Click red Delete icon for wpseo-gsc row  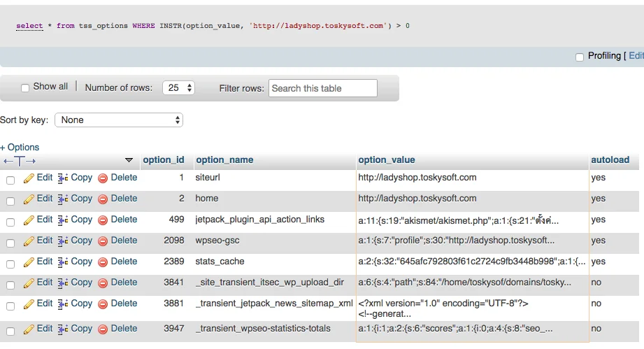(x=103, y=241)
